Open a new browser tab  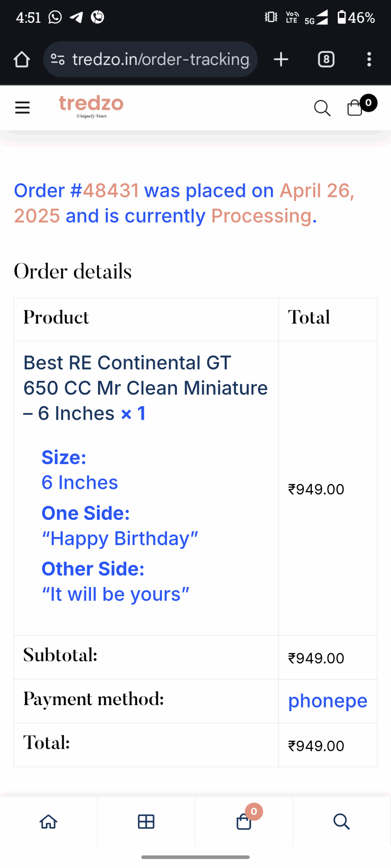pyautogui.click(x=281, y=60)
